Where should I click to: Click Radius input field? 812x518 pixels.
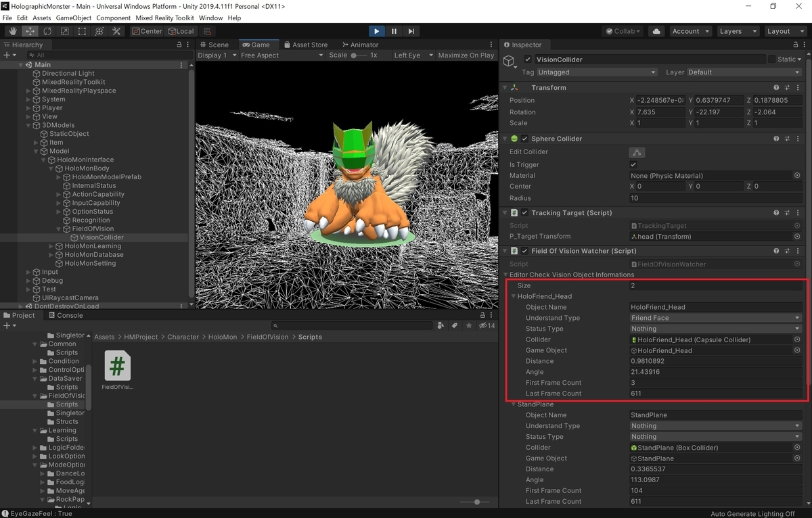tap(715, 198)
